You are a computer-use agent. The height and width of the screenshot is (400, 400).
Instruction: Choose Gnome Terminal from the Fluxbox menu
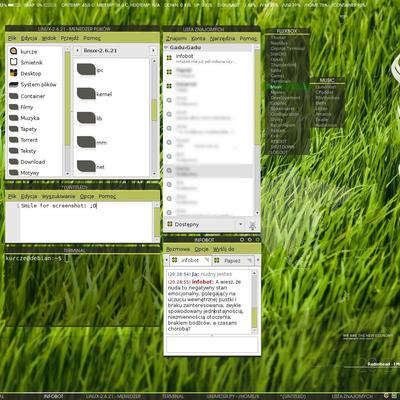(x=288, y=48)
